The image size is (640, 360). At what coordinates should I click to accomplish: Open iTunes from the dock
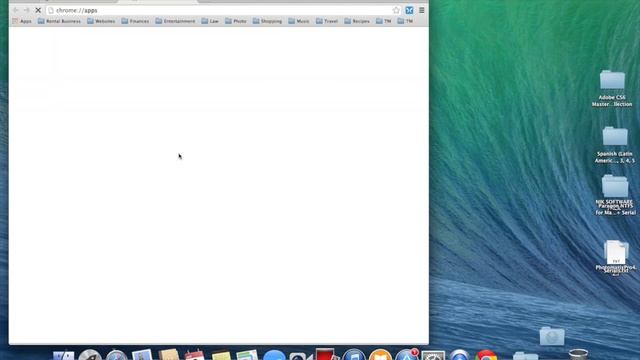click(x=353, y=354)
